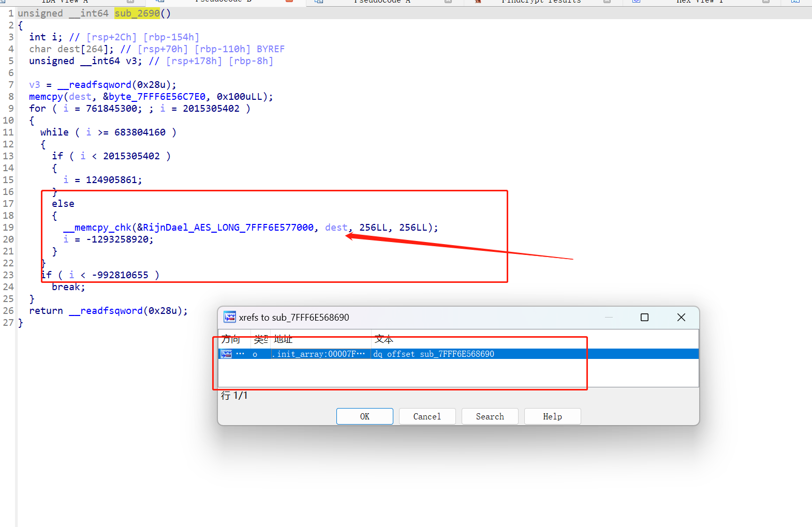Click the highlighted sub_2690 function name

137,13
